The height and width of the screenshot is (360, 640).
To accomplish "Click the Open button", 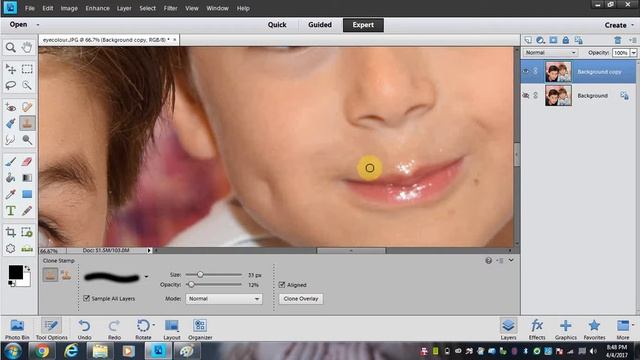I will pyautogui.click(x=18, y=25).
